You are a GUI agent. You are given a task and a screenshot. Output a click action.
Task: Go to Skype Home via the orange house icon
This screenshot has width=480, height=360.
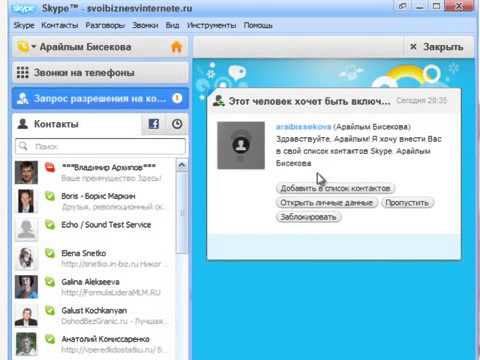[x=176, y=47]
